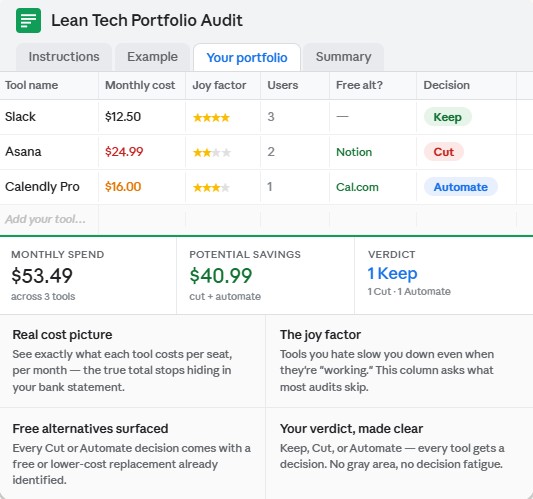Select the Calendly Pro tool name cell

click(49, 187)
